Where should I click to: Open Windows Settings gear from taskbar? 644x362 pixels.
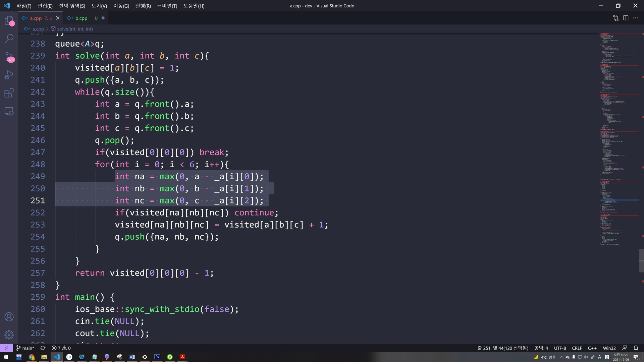point(145,357)
